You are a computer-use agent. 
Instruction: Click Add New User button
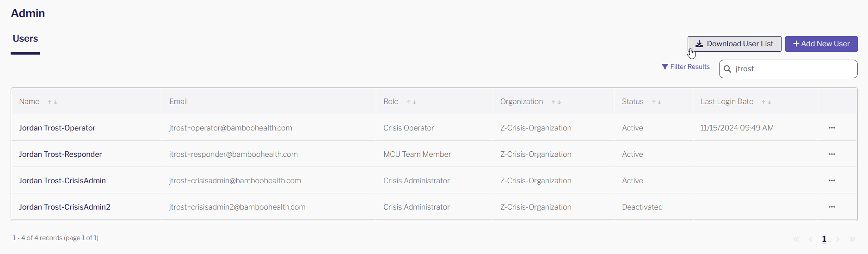[x=821, y=44]
